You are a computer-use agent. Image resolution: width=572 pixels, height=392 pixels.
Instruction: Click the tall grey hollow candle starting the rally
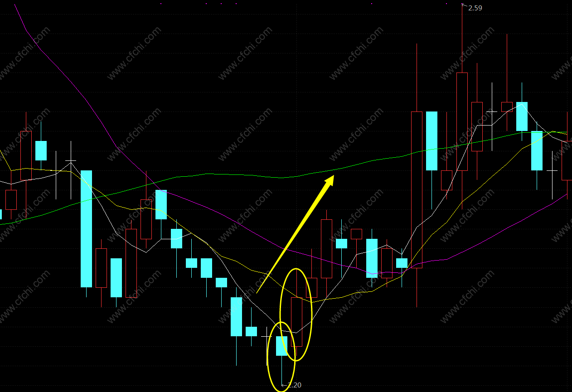tap(417, 189)
